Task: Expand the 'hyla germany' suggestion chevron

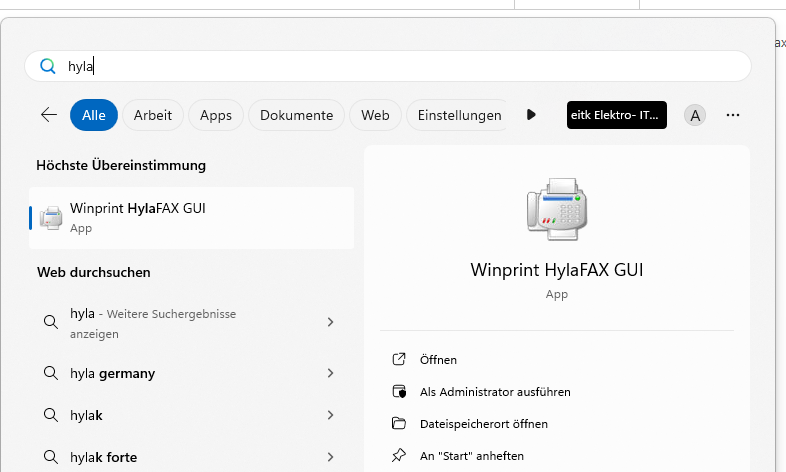Action: 331,373
